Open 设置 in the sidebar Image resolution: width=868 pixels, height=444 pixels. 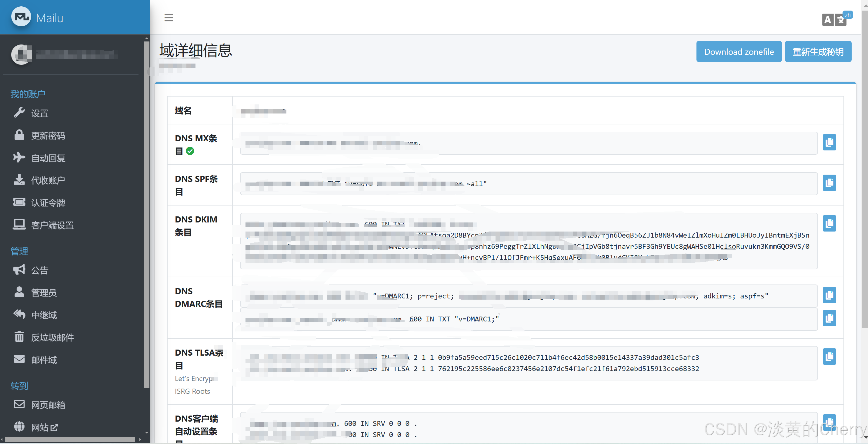pos(40,113)
